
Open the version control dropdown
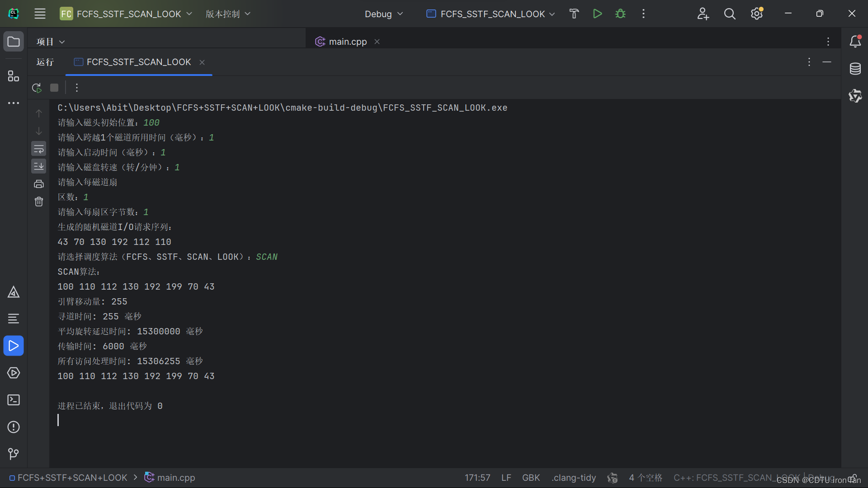coord(228,14)
